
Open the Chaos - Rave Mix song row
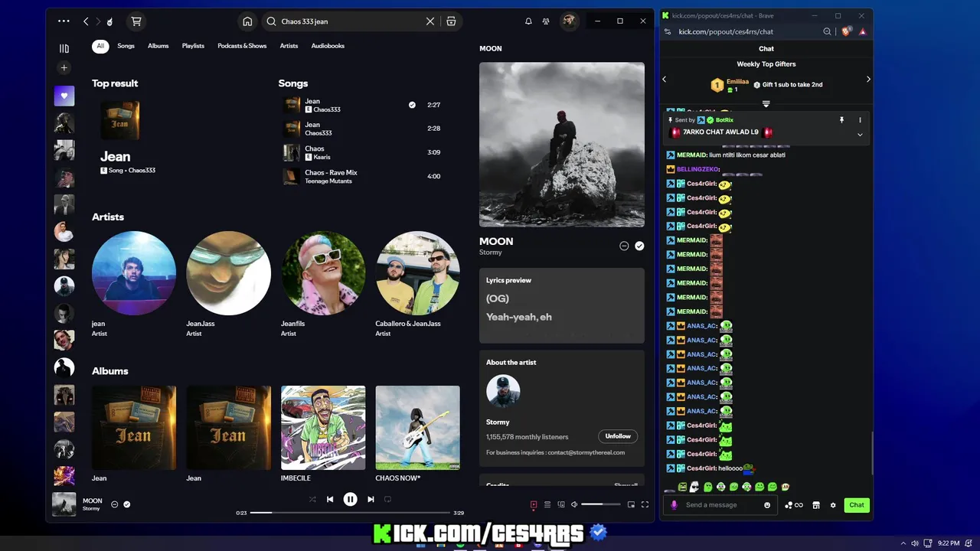tap(361, 176)
